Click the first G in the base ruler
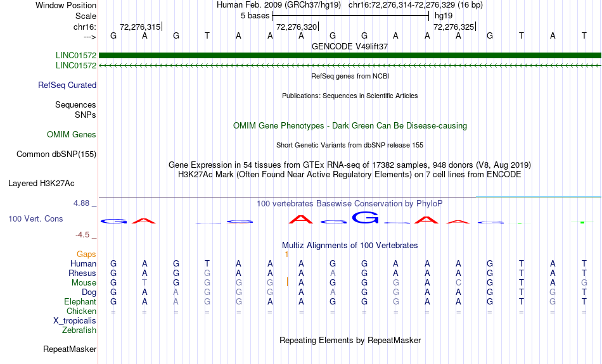The width and height of the screenshot is (602, 364). point(113,36)
